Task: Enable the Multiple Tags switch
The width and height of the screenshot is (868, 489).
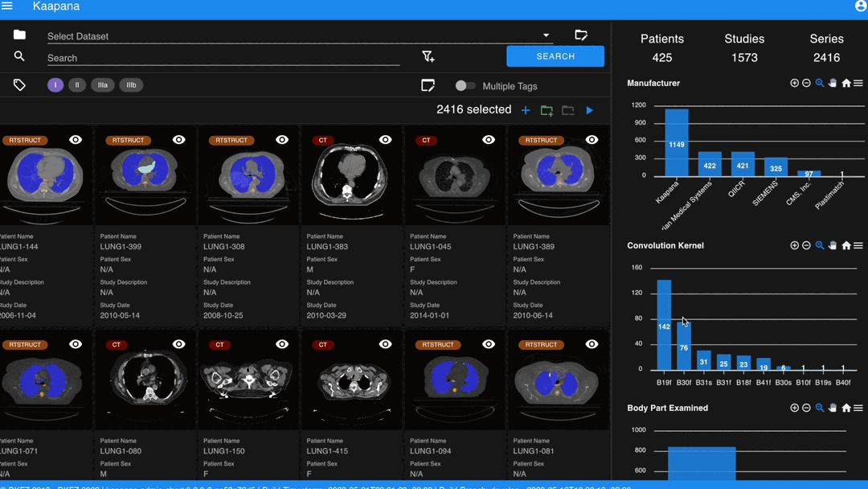Action: click(x=465, y=85)
